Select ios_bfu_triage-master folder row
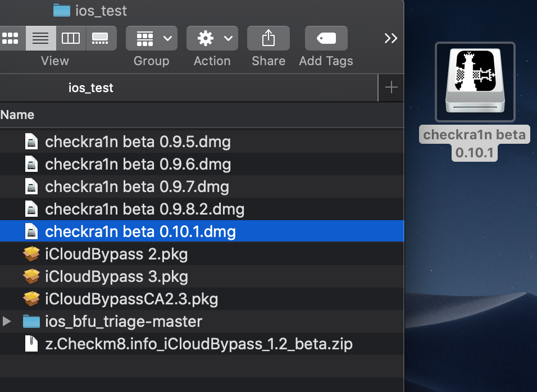This screenshot has width=537, height=392. pyautogui.click(x=202, y=321)
